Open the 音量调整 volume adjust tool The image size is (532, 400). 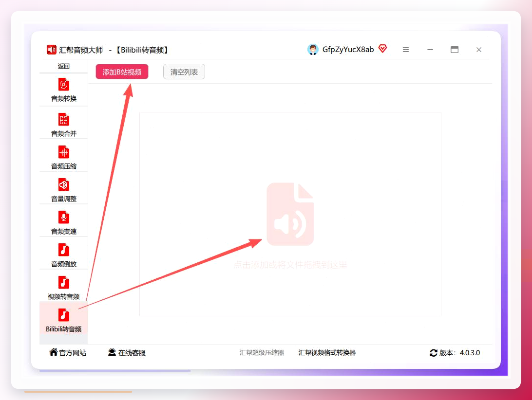click(x=63, y=190)
